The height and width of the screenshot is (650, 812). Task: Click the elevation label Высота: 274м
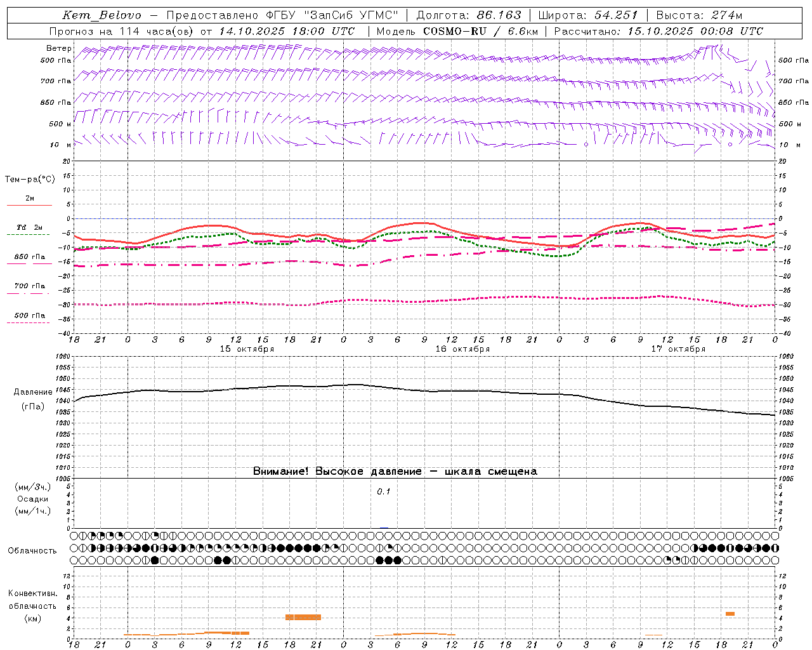click(x=699, y=15)
